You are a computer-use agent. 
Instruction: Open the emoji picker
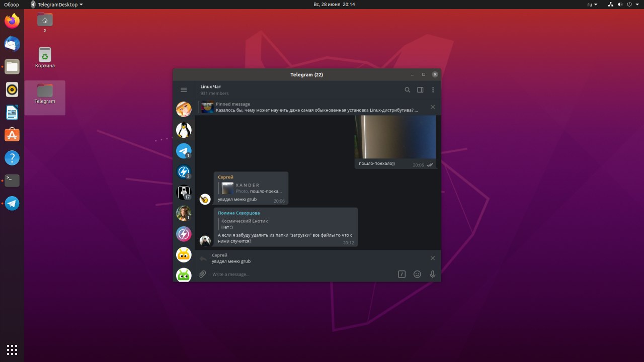point(417,275)
